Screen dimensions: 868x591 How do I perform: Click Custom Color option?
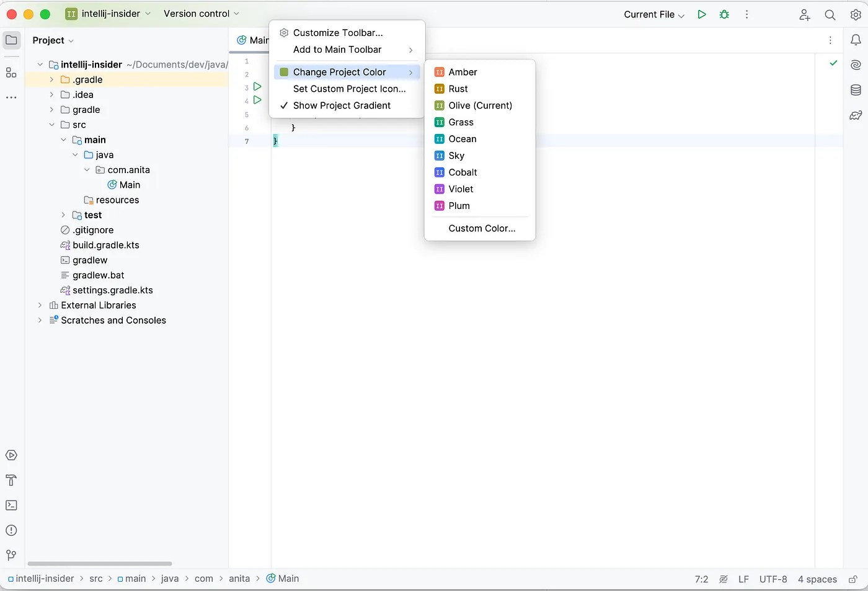482,228
